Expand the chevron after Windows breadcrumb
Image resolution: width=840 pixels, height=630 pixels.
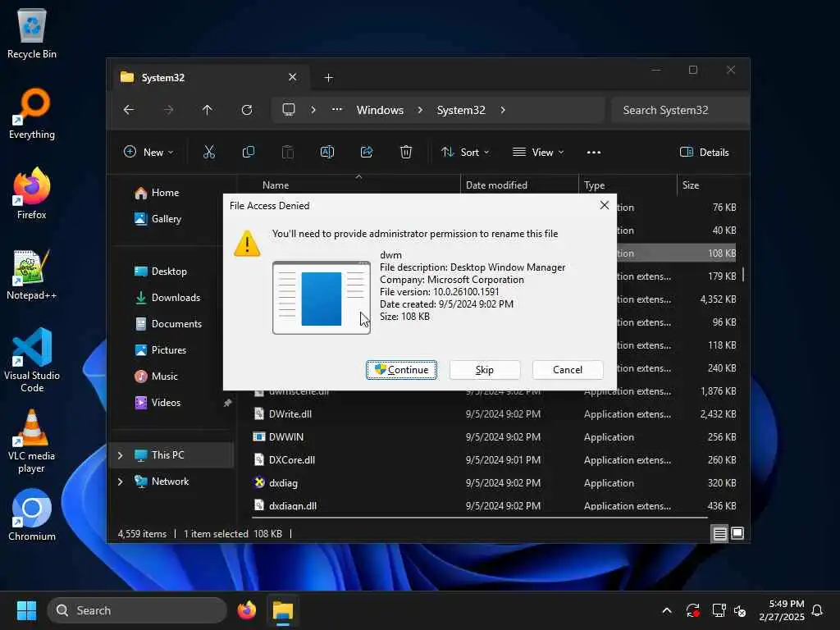tap(420, 110)
